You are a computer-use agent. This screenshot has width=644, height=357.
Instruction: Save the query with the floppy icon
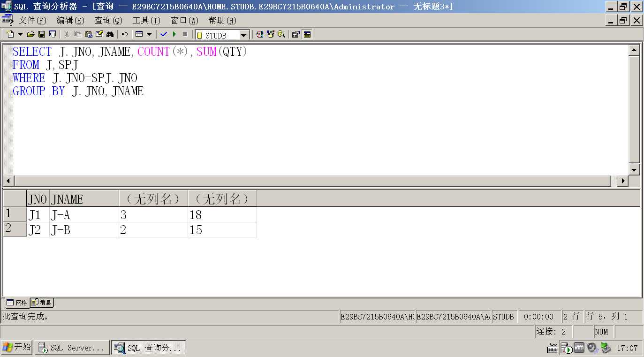(x=42, y=34)
